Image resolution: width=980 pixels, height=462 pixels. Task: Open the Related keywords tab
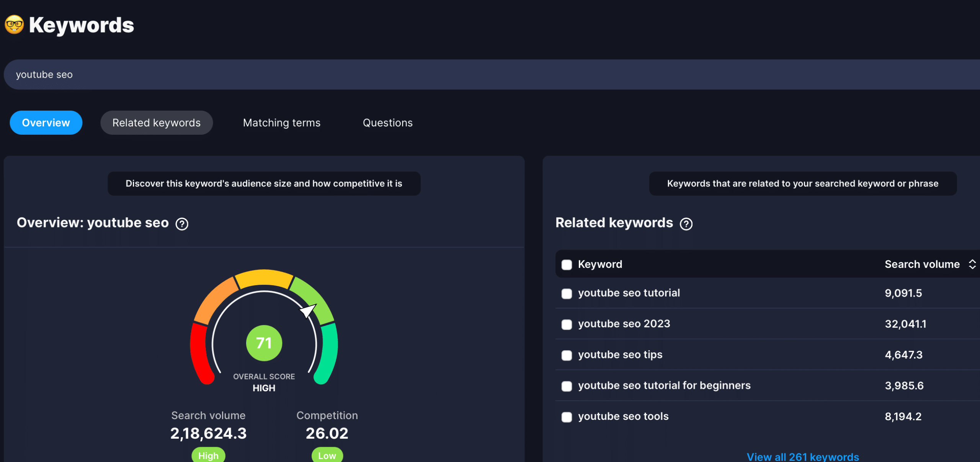coord(157,122)
